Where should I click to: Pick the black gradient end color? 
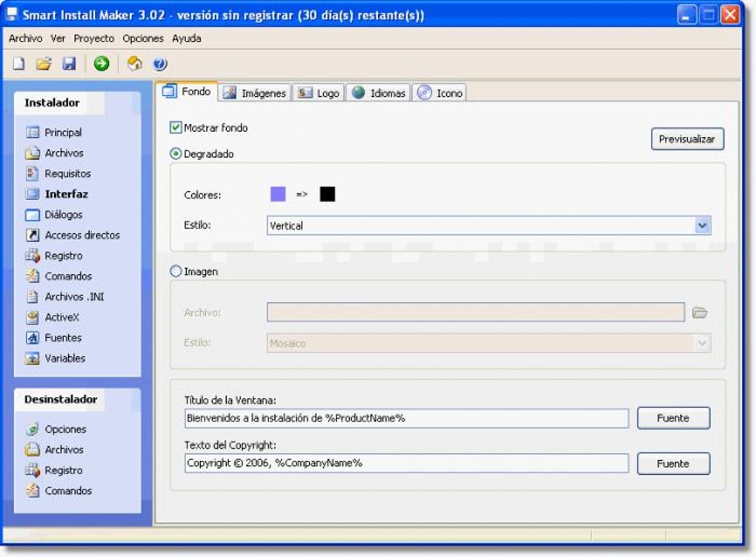tap(328, 194)
